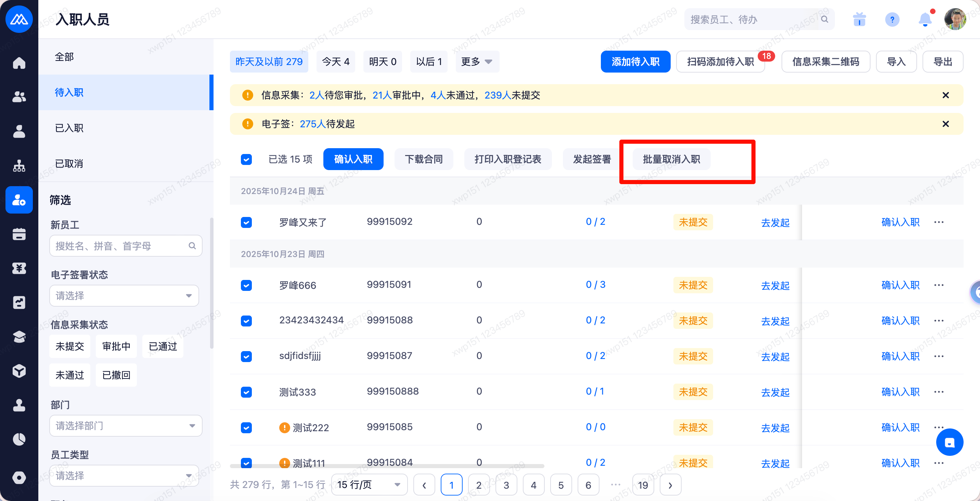Uncheck the checkbox for 罗峰又来了

[246, 222]
